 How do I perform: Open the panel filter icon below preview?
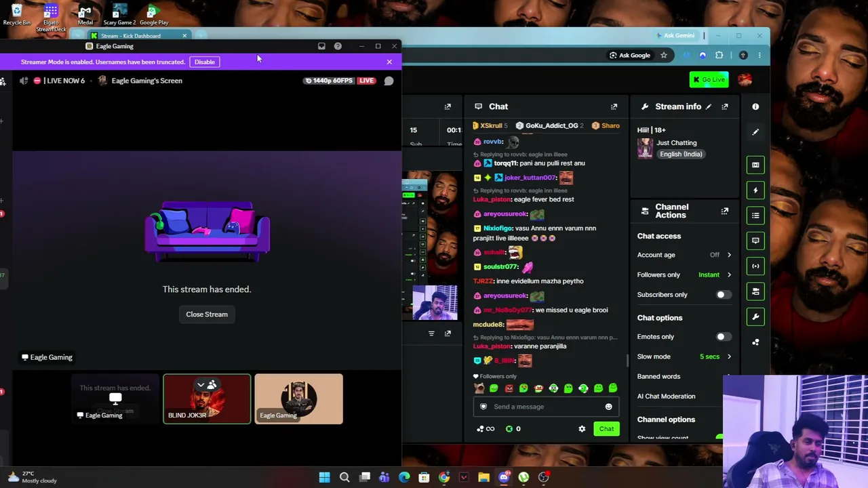[431, 333]
